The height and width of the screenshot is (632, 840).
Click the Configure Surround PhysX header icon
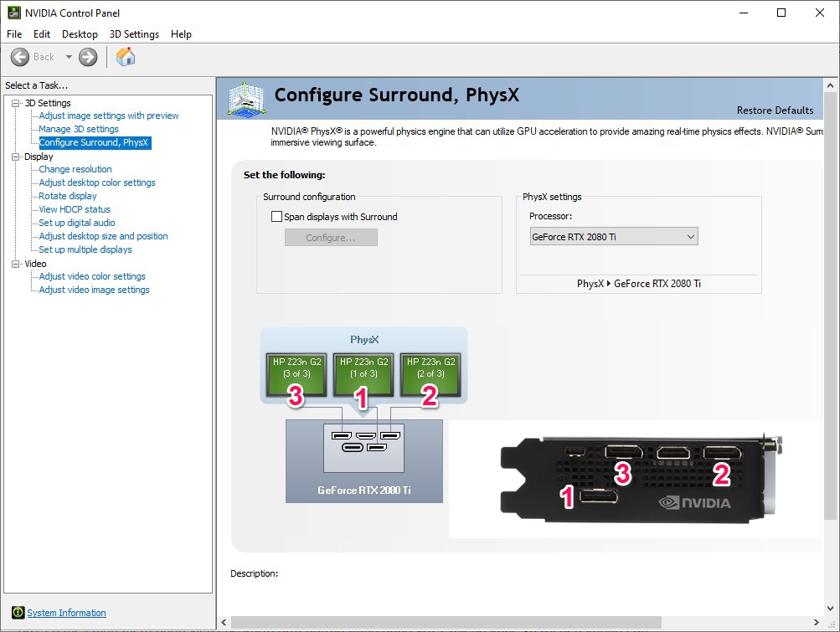tap(246, 98)
